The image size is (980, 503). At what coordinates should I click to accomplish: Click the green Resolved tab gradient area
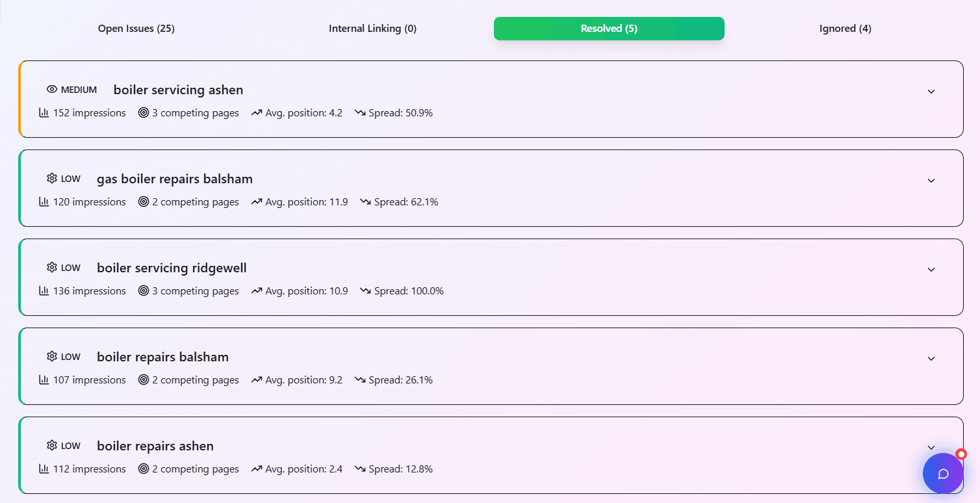click(x=608, y=28)
